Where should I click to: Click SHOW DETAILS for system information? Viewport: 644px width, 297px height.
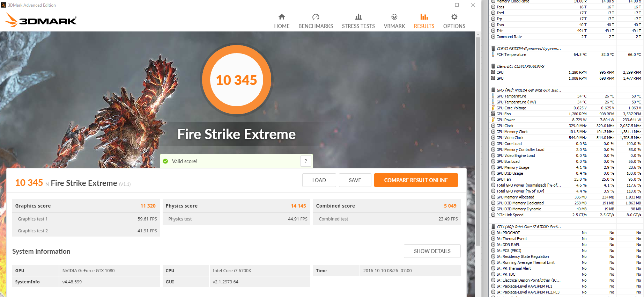pos(432,251)
